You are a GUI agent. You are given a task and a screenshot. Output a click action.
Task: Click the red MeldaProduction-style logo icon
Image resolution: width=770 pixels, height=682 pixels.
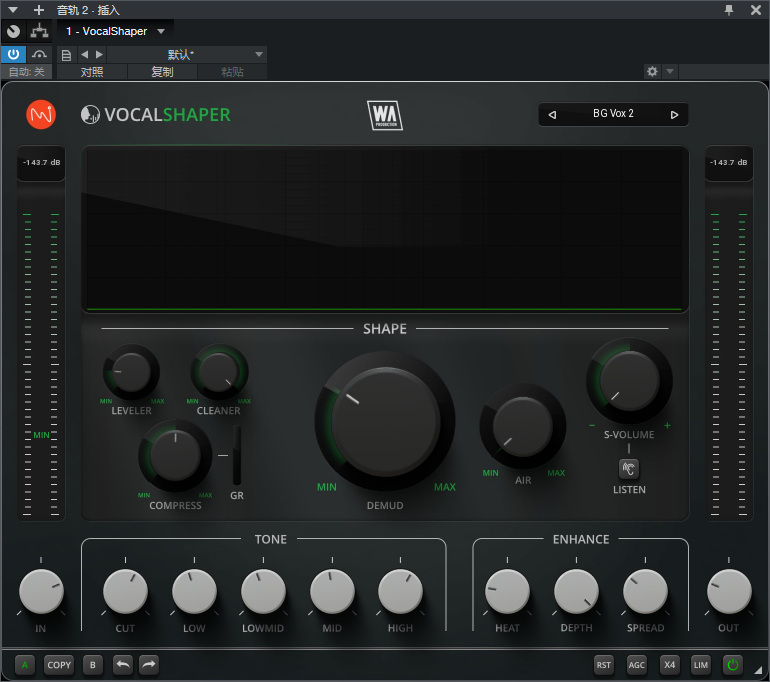point(41,114)
